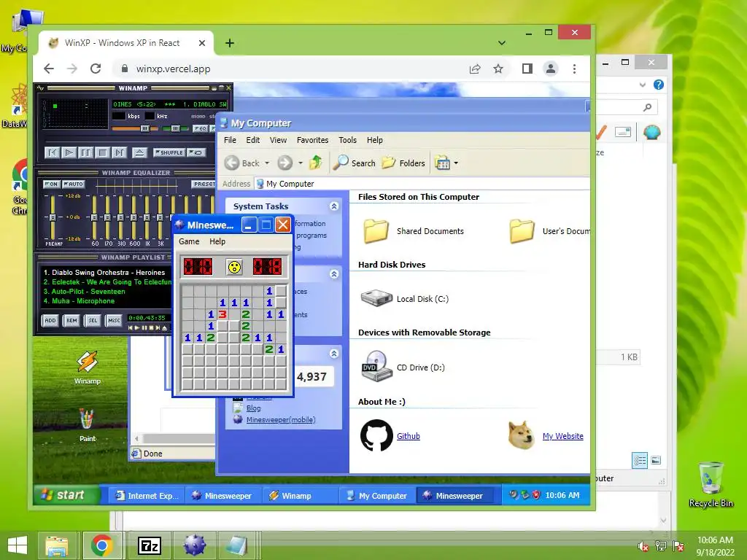Select playlist track Diablo Swing Orchestra - Heroines

(104, 273)
